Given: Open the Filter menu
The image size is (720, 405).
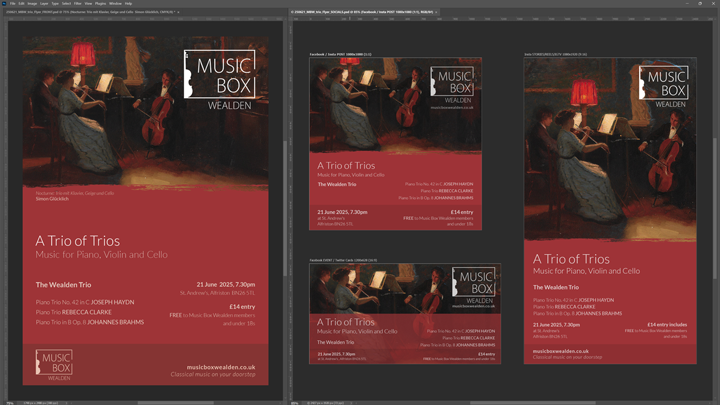Looking at the screenshot, I should tap(78, 3).
